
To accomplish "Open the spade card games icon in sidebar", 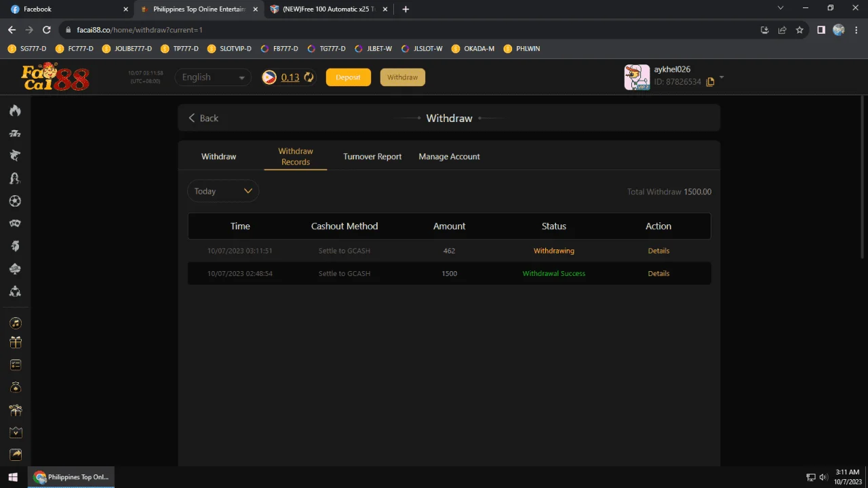I will click(15, 268).
